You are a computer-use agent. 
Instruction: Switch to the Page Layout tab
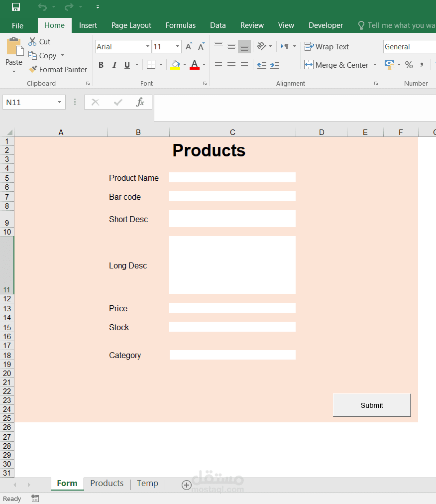point(131,25)
